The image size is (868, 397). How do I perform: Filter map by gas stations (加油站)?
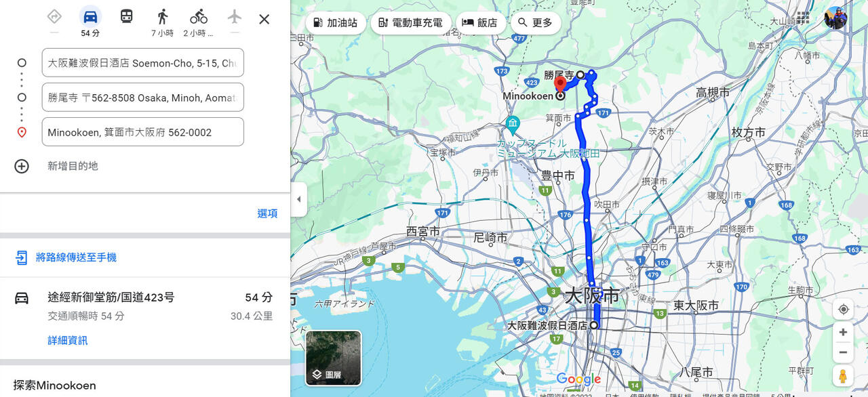click(x=336, y=22)
